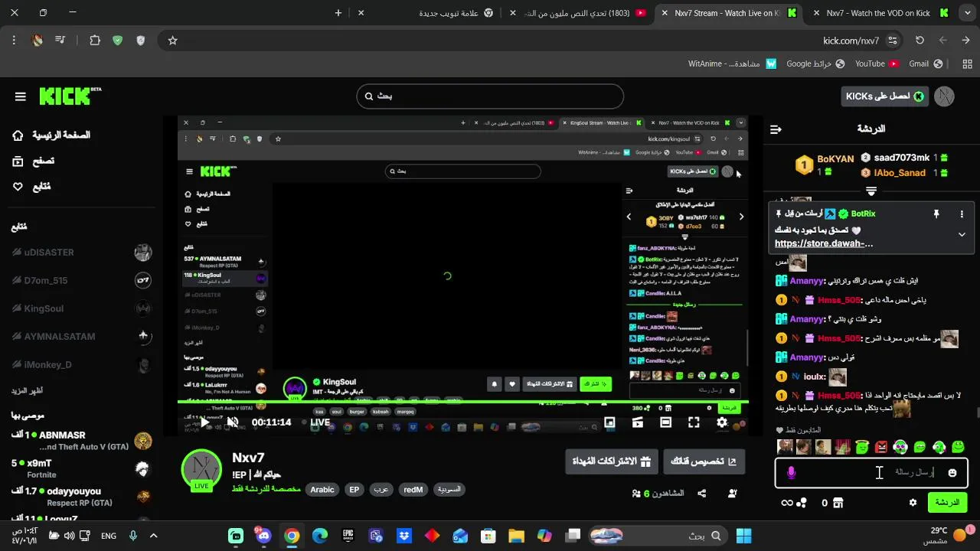Image resolution: width=980 pixels, height=551 pixels.
Task: Open the WitAnime bookmark
Action: coord(733,64)
